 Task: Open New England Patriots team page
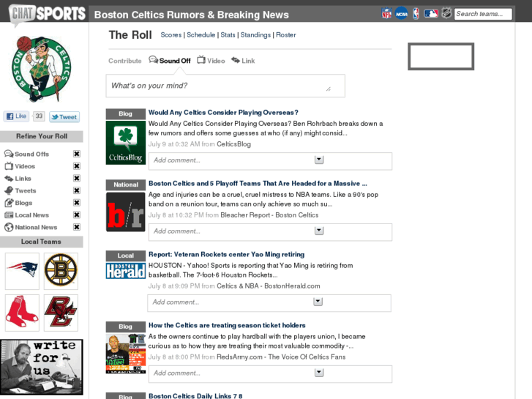pyautogui.click(x=22, y=271)
